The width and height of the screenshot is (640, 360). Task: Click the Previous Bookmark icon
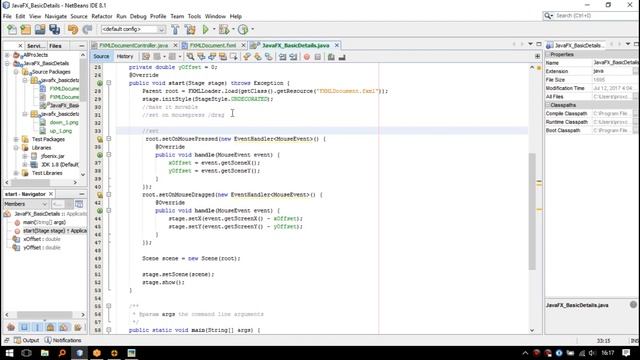(x=247, y=57)
